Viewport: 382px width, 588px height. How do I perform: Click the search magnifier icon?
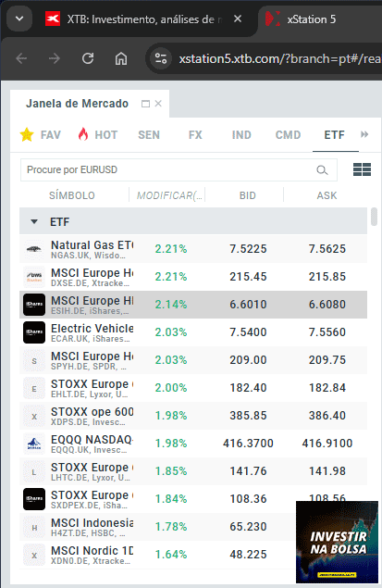tap(322, 170)
